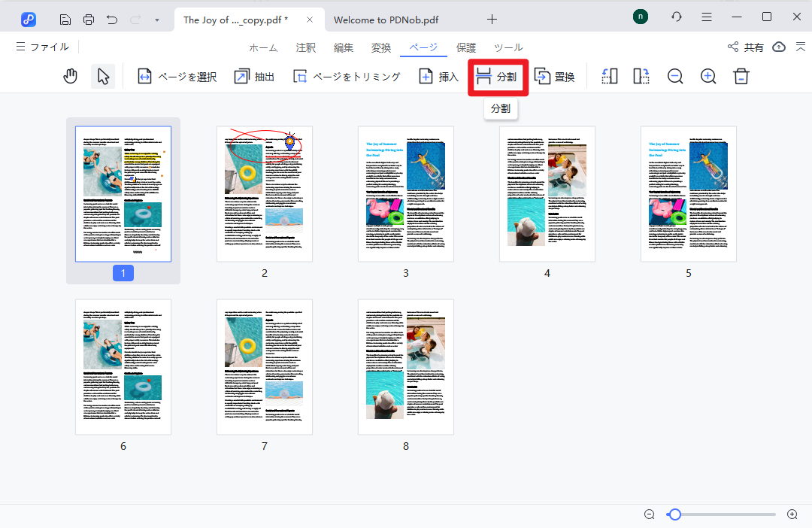Screen dimensions: 812x528
Task: Switch to the 注釈 tab
Action: click(x=306, y=48)
